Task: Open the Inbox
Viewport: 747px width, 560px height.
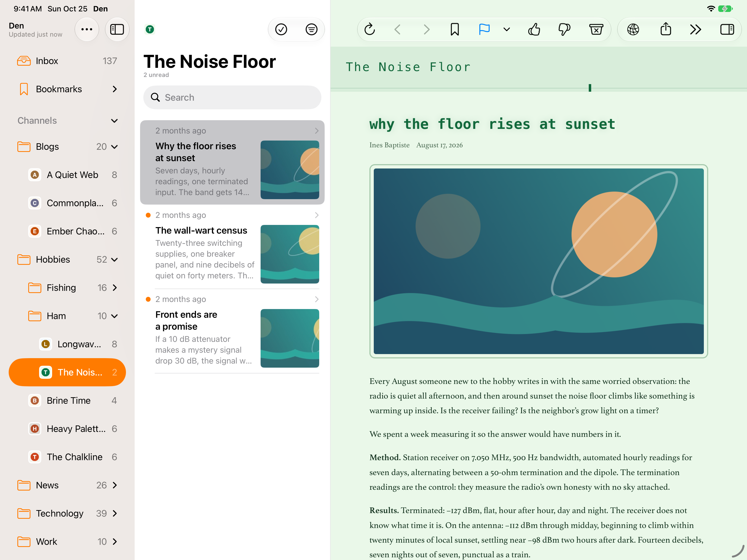Action: [x=67, y=61]
